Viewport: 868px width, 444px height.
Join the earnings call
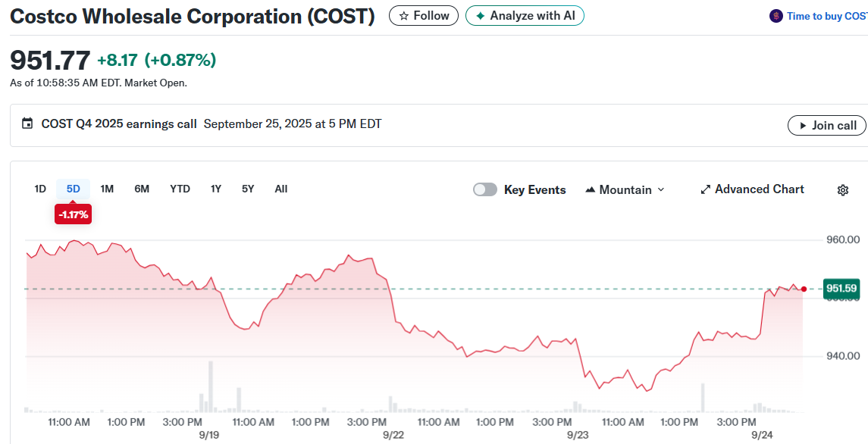[x=826, y=125]
